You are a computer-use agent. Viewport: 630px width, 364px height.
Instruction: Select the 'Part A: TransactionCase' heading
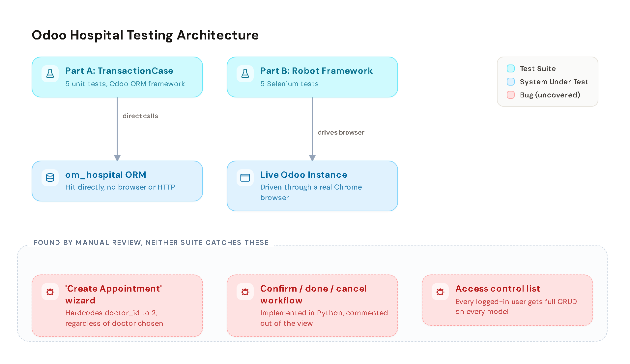tap(119, 71)
